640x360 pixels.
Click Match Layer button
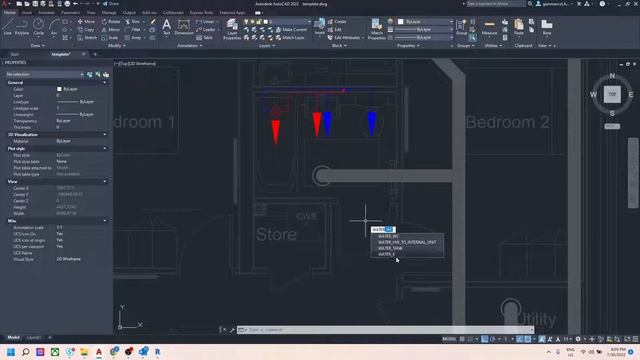click(x=290, y=38)
